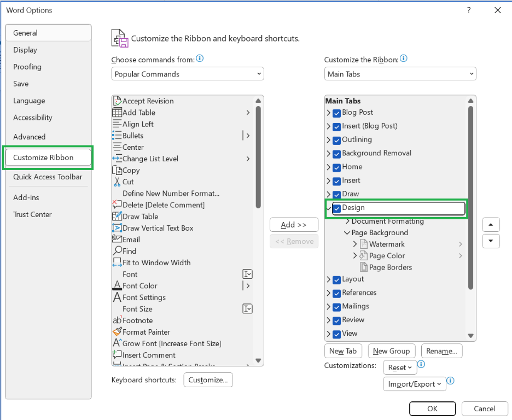Select the Change List Level icon

[x=117, y=159]
